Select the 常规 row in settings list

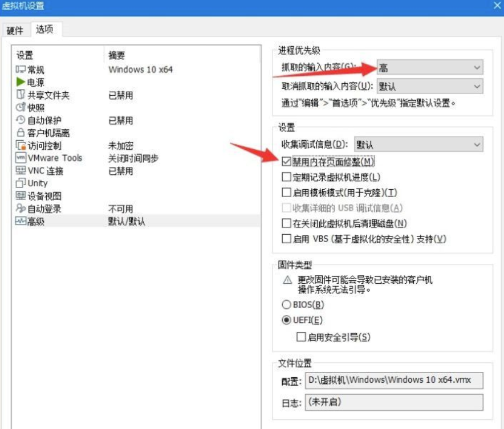coord(137,70)
